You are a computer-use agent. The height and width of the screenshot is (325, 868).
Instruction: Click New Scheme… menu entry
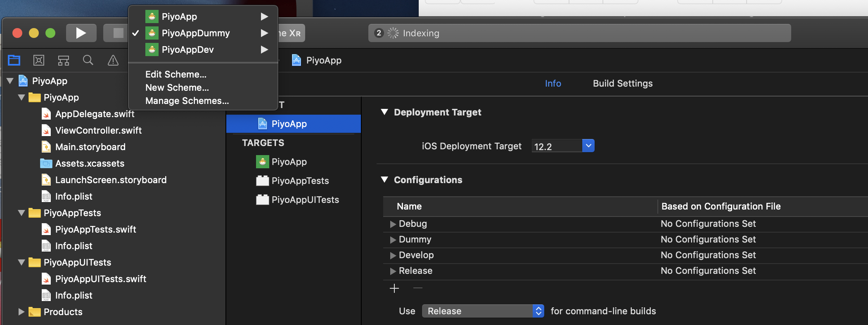(177, 87)
